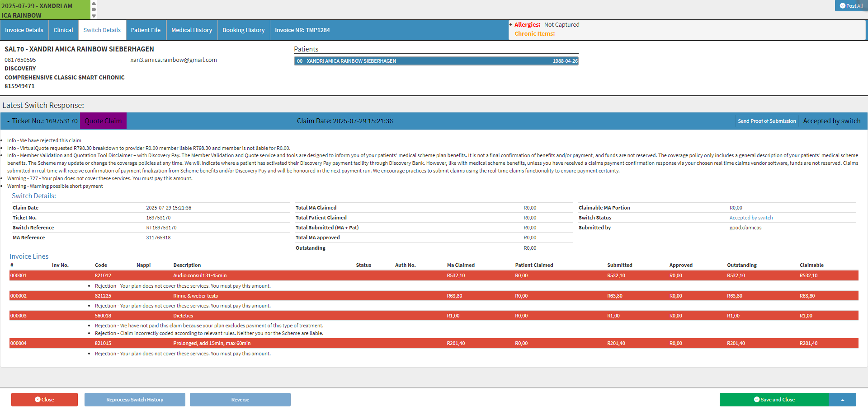
Task: View the Booking History tab
Action: (x=243, y=30)
